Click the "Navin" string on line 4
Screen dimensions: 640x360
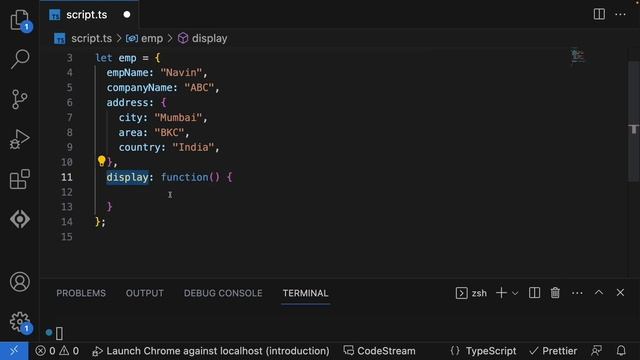pos(181,73)
